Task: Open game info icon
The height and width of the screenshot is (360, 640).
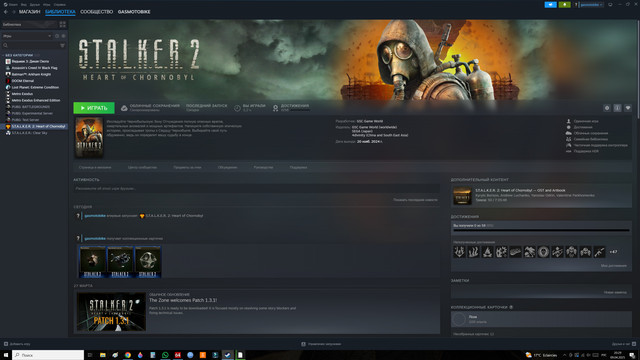Action: click(617, 108)
